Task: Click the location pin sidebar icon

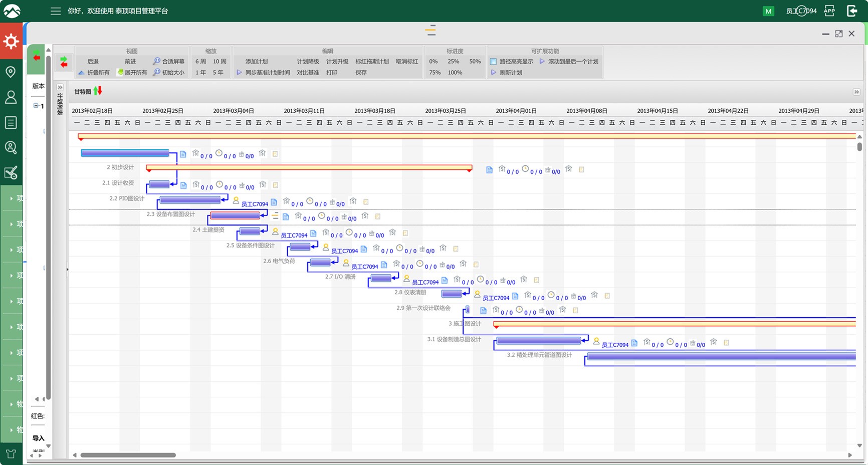Action: [11, 72]
